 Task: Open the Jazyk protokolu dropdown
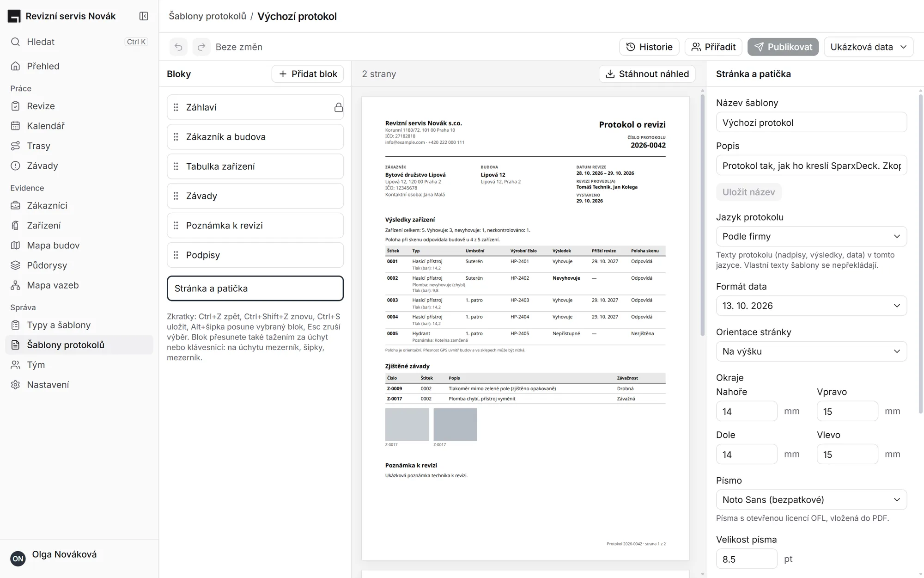pos(811,236)
